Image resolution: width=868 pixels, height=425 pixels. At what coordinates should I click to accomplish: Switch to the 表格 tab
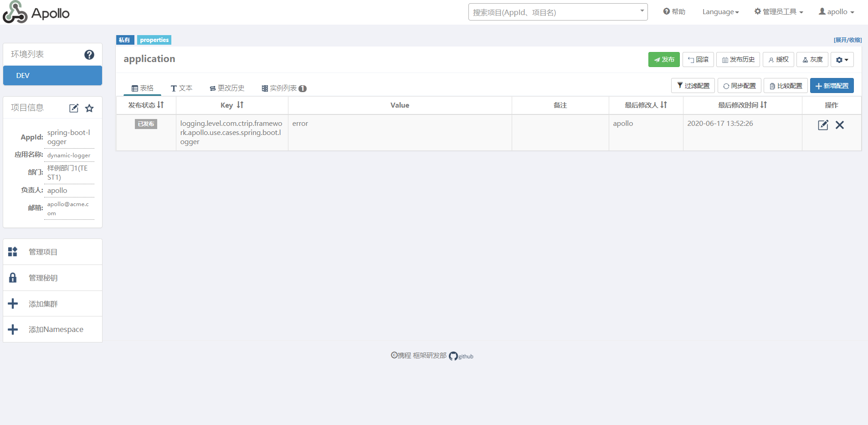point(142,88)
